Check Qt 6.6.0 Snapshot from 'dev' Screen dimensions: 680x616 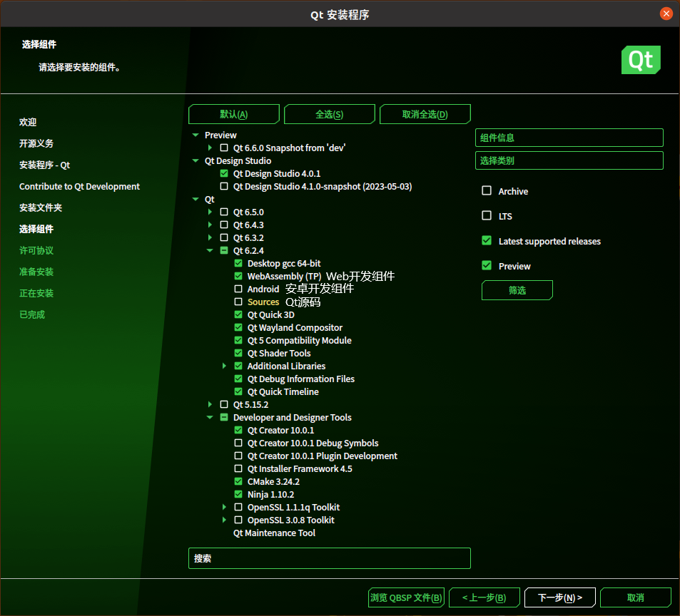[224, 148]
